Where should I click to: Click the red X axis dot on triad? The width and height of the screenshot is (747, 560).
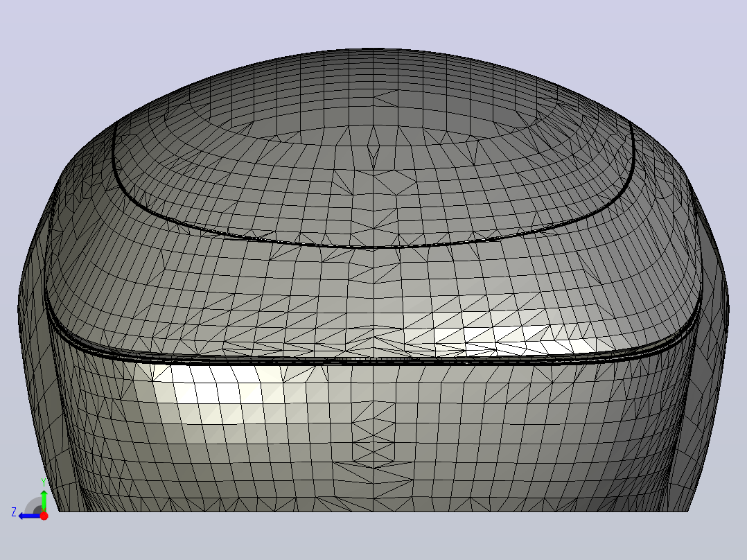(x=44, y=516)
